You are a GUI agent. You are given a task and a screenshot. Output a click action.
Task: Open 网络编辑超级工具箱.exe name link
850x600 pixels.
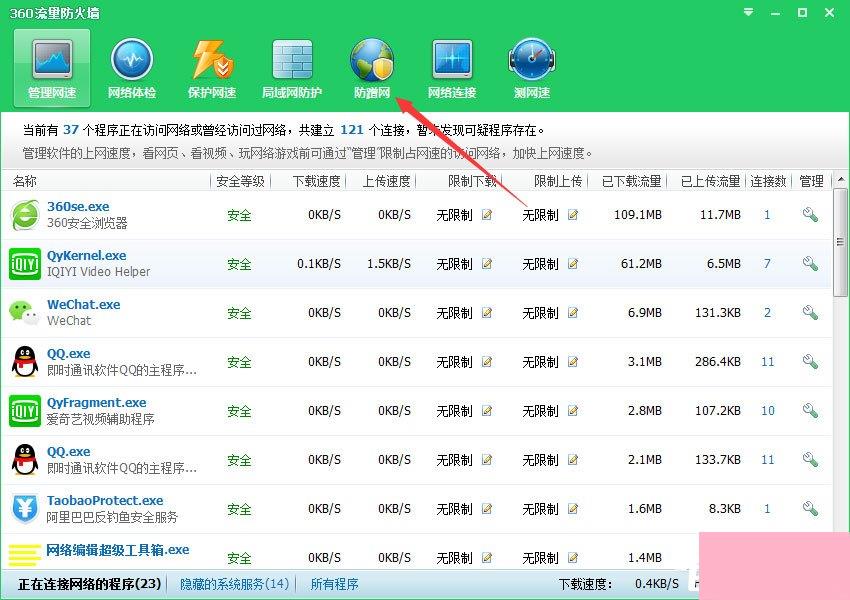(x=118, y=550)
